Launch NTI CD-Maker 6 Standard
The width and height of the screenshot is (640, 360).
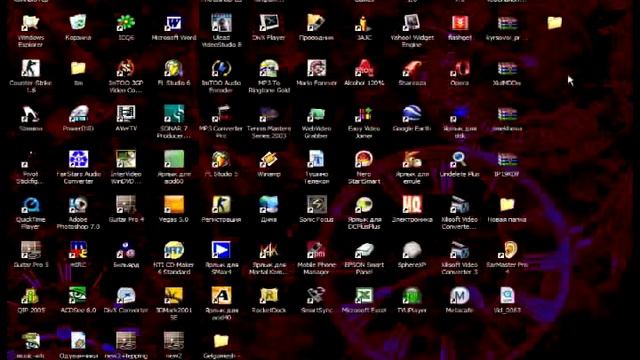click(173, 250)
